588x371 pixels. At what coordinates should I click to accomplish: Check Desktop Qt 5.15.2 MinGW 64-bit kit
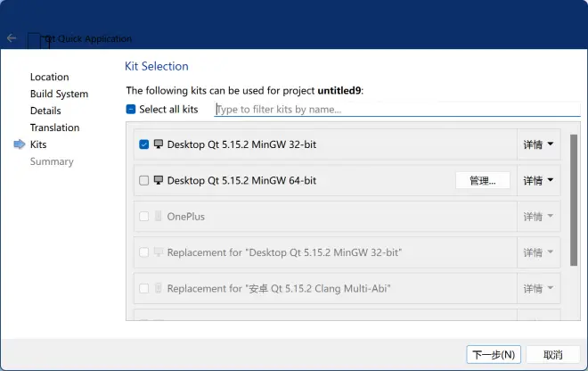click(144, 181)
